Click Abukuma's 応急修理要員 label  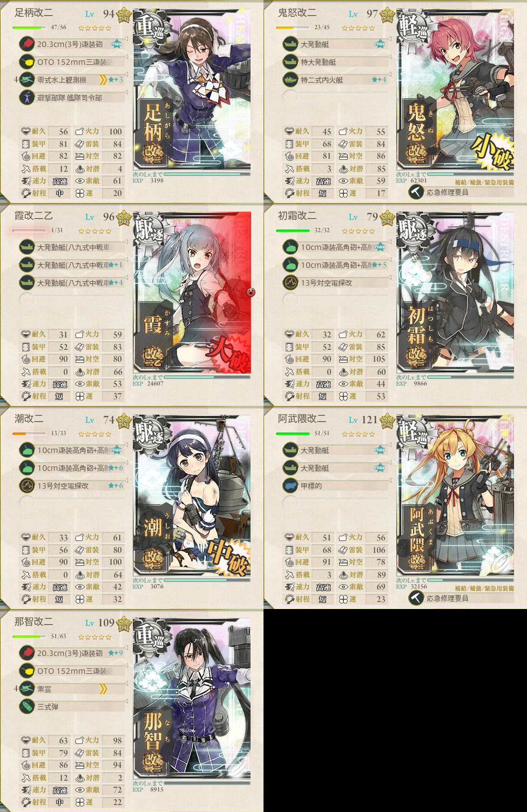[447, 598]
